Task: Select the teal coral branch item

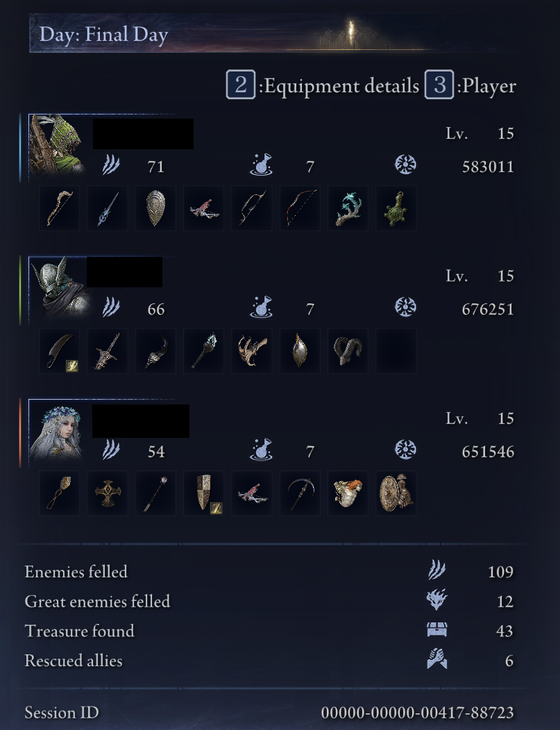Action: coord(348,208)
